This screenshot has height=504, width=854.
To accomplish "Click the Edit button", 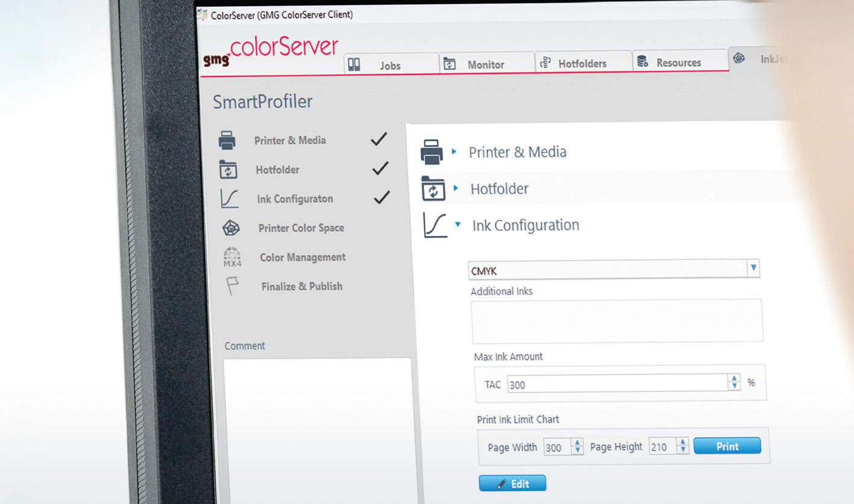I will pos(513,483).
